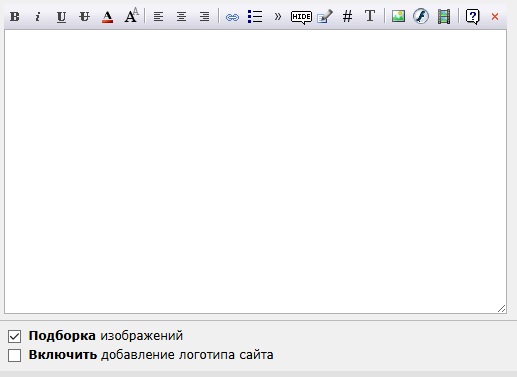Insert Flash content
This screenshot has height=377, width=517.
click(x=421, y=16)
